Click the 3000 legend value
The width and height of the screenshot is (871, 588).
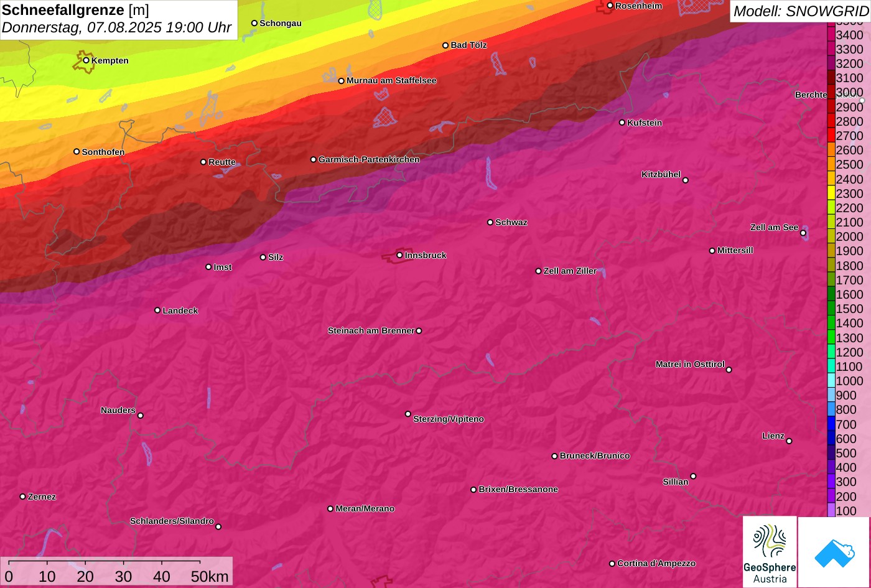point(849,92)
